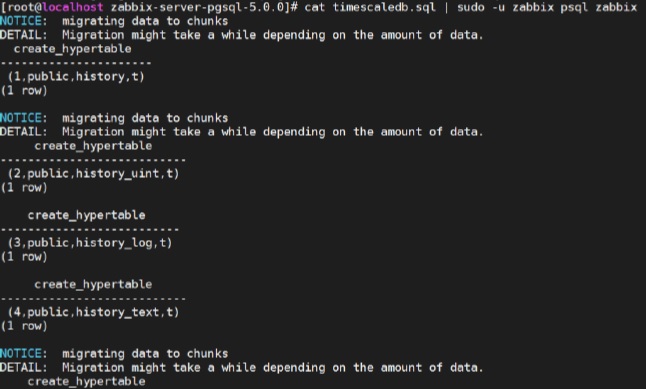Click the last DETAIL migration message line

tap(241, 368)
